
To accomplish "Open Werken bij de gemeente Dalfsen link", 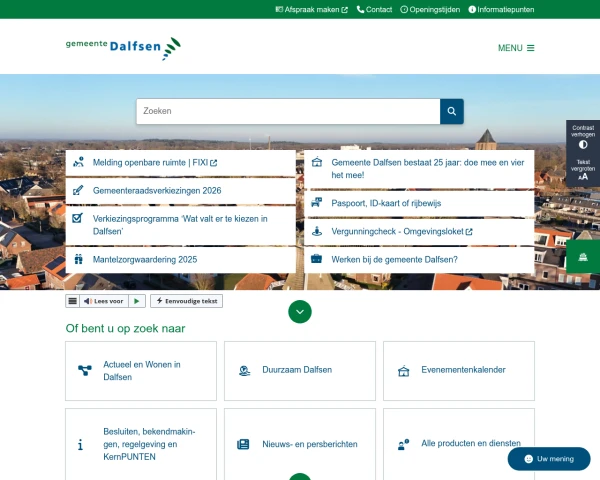I will pyautogui.click(x=419, y=260).
